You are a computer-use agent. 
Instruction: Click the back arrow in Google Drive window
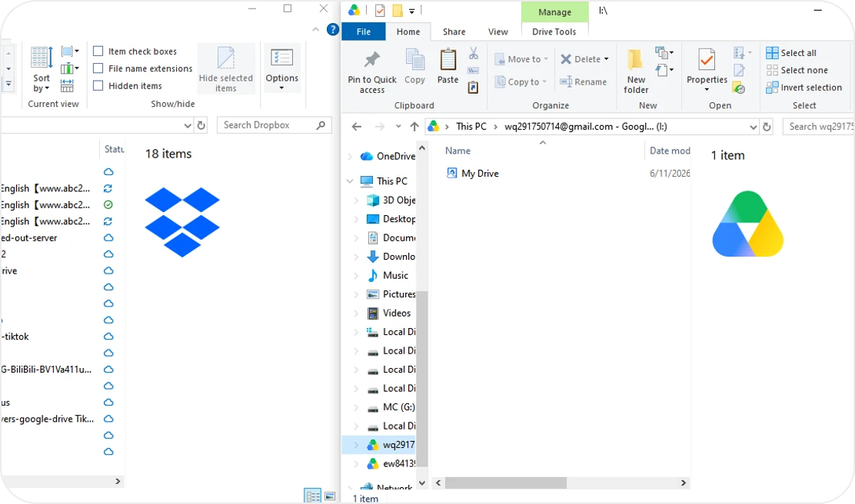[x=357, y=127]
